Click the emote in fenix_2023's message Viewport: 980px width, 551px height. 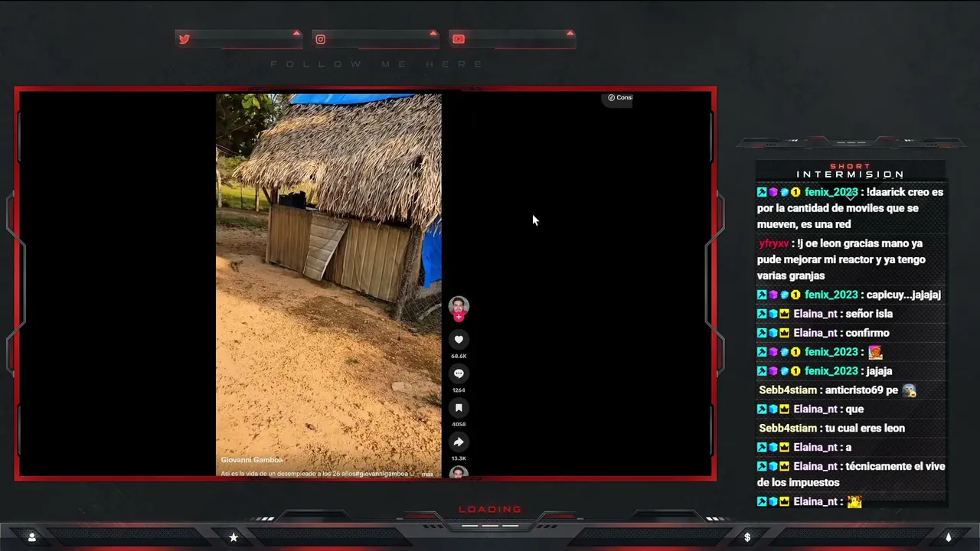coord(875,352)
